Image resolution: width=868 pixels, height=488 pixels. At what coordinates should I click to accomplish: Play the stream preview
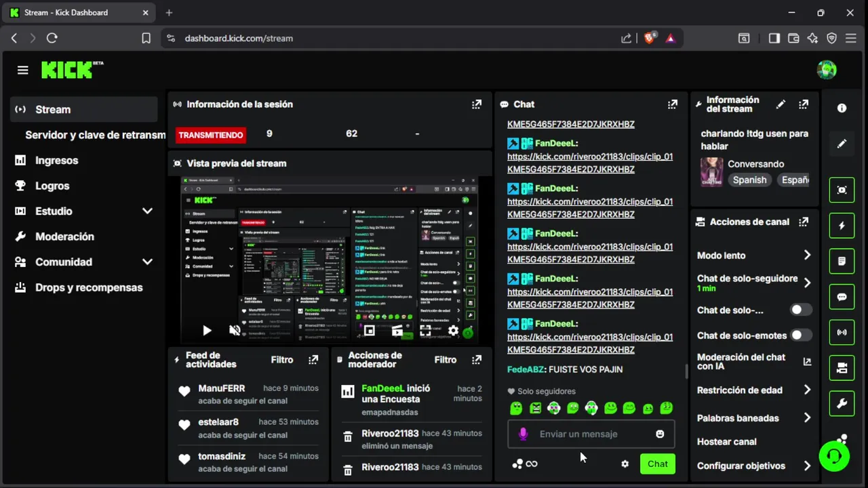point(207,331)
